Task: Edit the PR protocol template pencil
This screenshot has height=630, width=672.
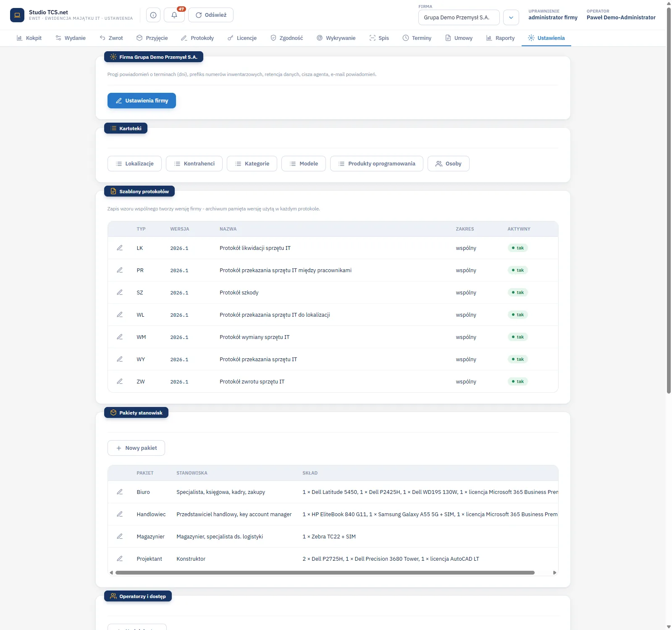Action: [120, 270]
